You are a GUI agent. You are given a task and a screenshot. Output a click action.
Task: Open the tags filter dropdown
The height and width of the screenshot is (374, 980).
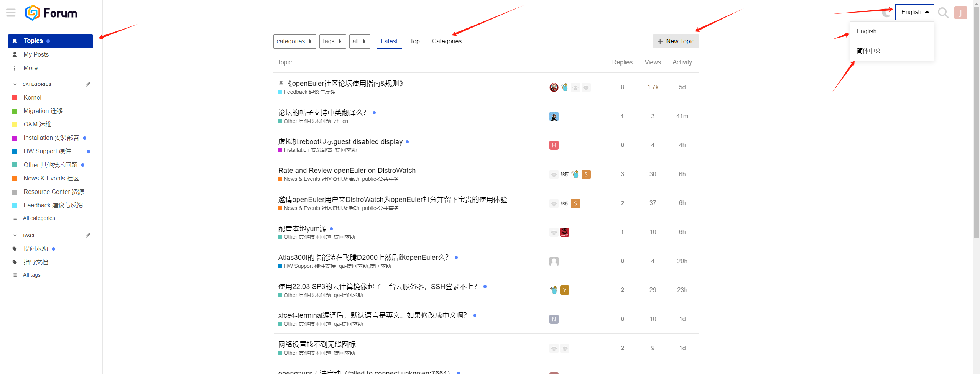pos(332,41)
